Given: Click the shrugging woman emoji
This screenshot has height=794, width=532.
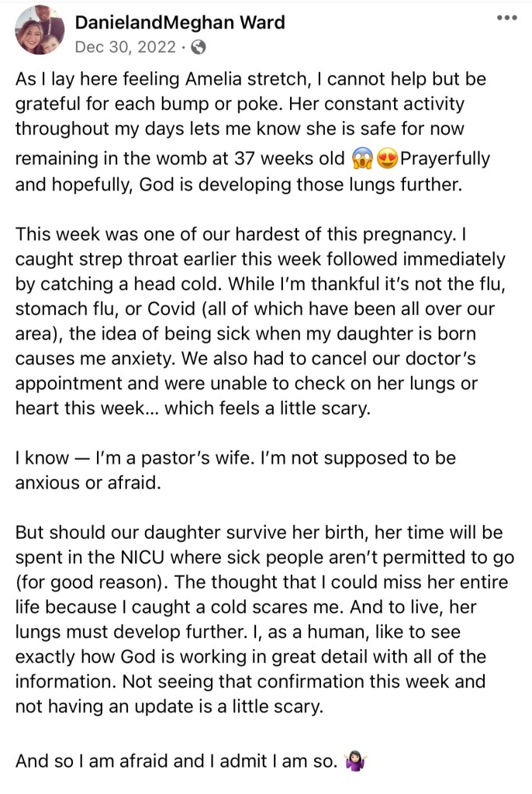Looking at the screenshot, I should [358, 762].
